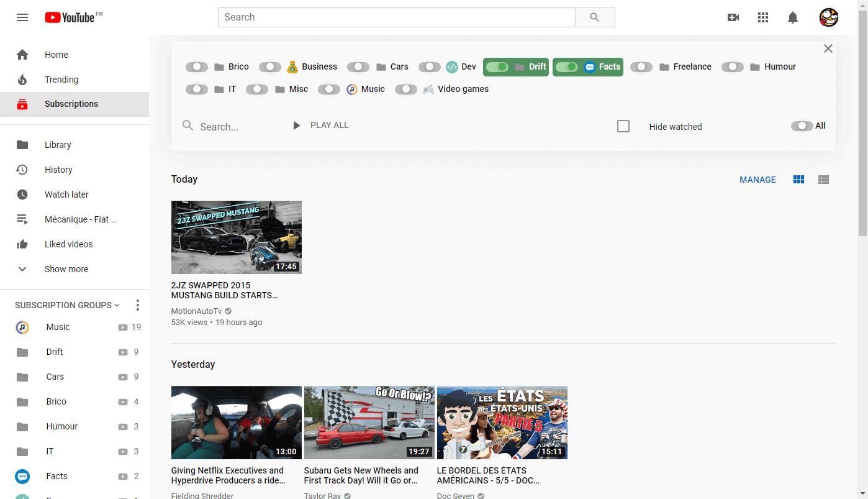This screenshot has height=499, width=868.
Task: Switch to list view layout icon
Action: click(x=824, y=180)
